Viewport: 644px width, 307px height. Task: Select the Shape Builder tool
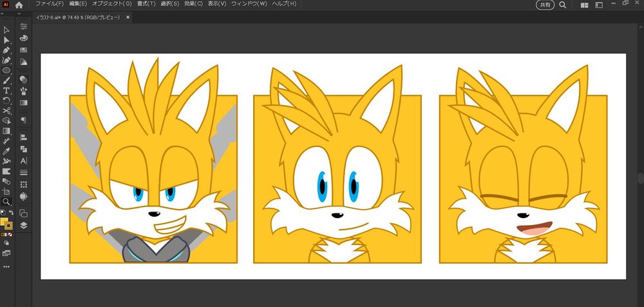click(x=6, y=121)
